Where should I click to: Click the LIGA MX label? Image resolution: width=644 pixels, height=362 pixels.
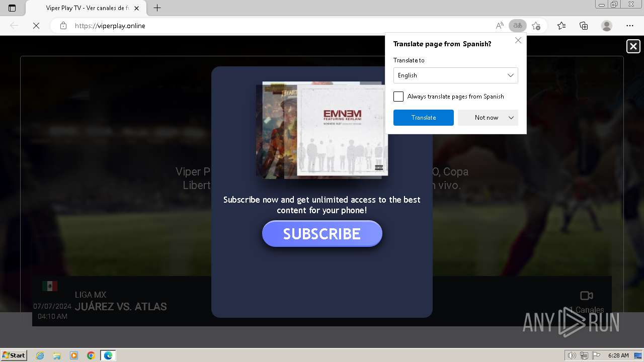pyautogui.click(x=91, y=295)
